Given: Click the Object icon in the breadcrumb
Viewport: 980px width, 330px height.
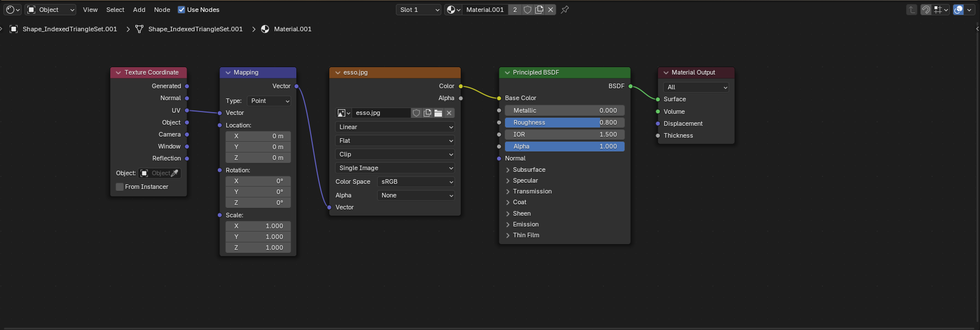Looking at the screenshot, I should [x=14, y=29].
